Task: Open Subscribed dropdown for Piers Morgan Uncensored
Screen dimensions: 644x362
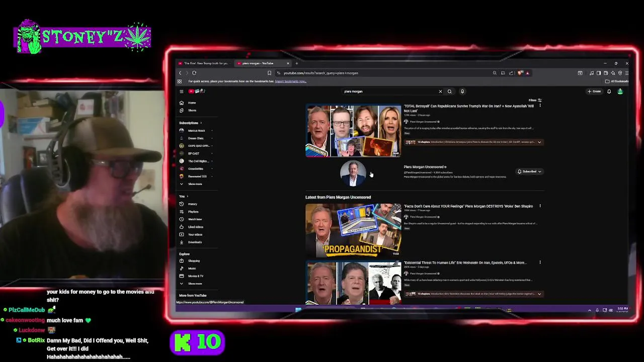Action: [529, 171]
